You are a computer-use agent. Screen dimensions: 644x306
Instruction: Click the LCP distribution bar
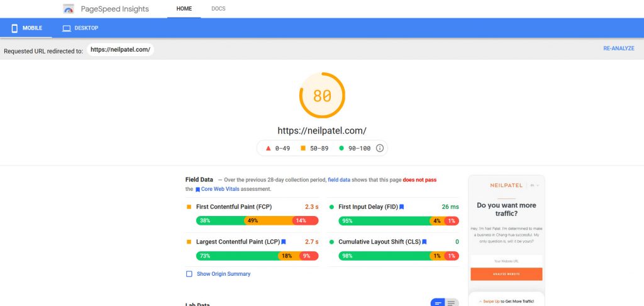click(x=257, y=256)
